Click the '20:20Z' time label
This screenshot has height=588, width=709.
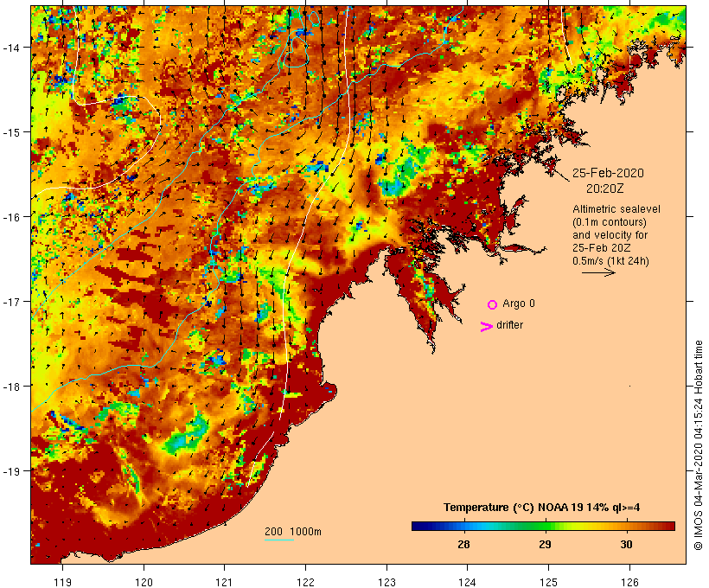pos(604,189)
